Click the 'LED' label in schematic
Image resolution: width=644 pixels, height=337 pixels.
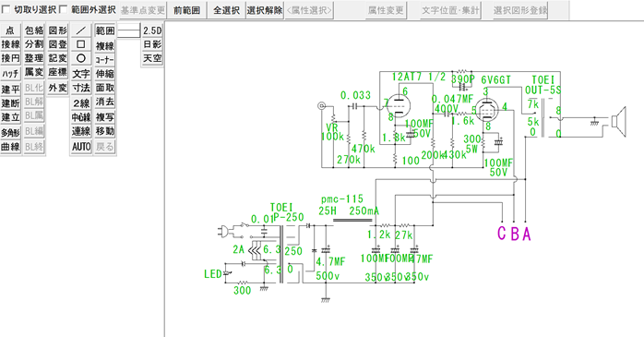click(x=213, y=274)
